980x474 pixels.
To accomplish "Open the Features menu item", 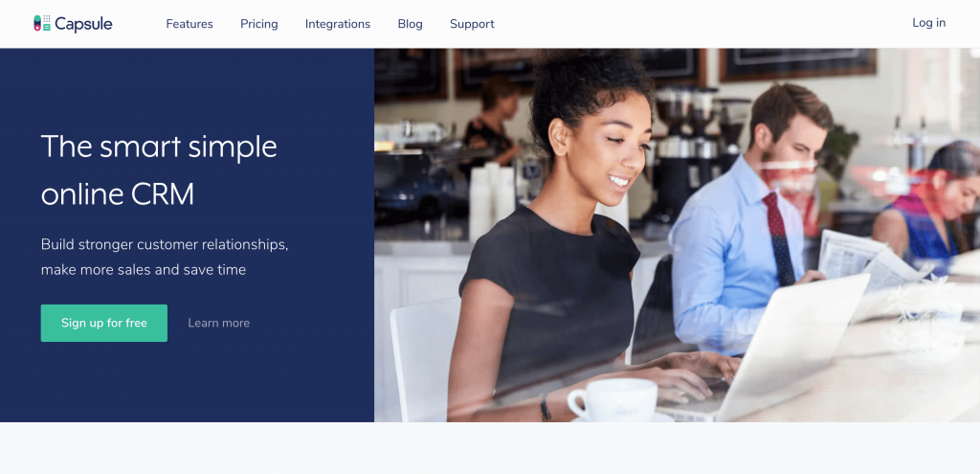I will 189,24.
